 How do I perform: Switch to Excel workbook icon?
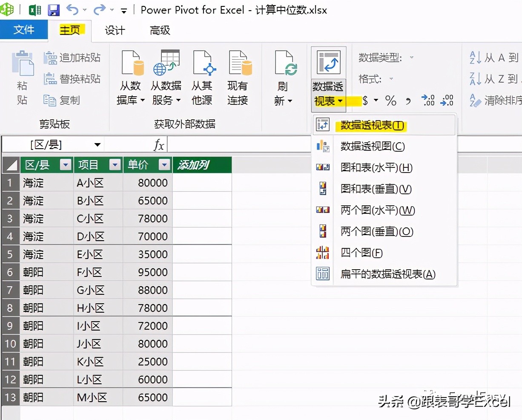(35, 10)
